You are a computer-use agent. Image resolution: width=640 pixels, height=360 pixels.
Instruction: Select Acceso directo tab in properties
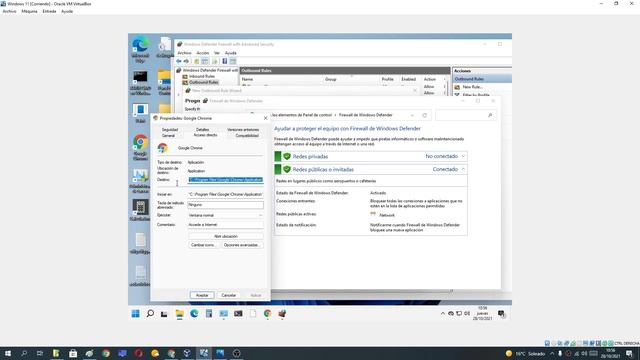coord(205,135)
